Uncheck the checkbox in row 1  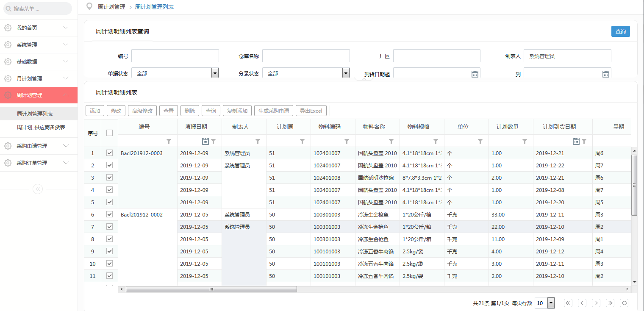(x=109, y=153)
